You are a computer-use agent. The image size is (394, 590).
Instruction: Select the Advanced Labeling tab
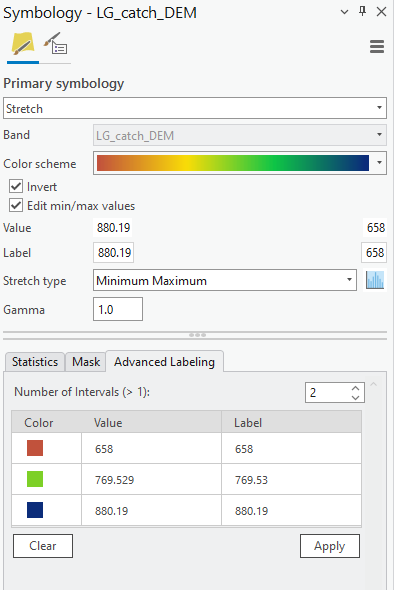click(164, 362)
